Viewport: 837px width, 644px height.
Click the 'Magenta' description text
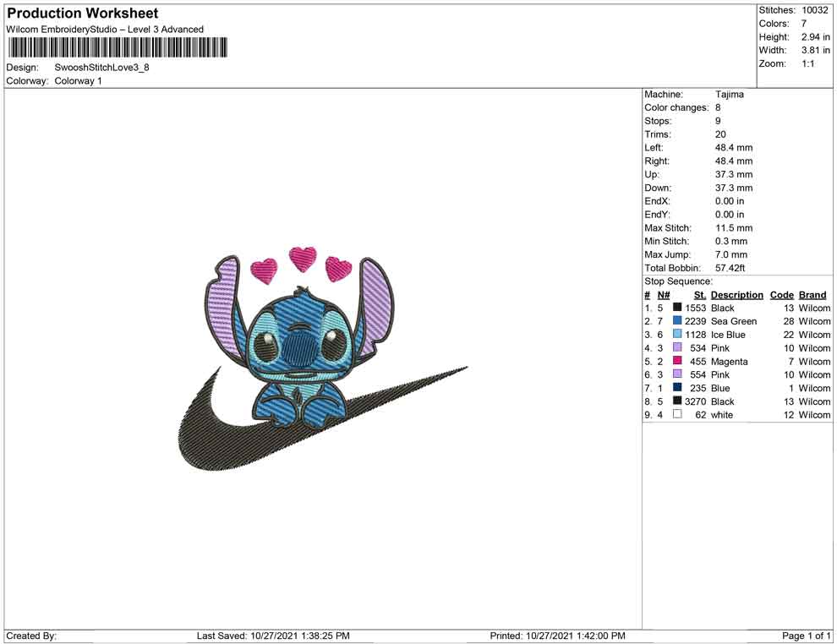[729, 361]
